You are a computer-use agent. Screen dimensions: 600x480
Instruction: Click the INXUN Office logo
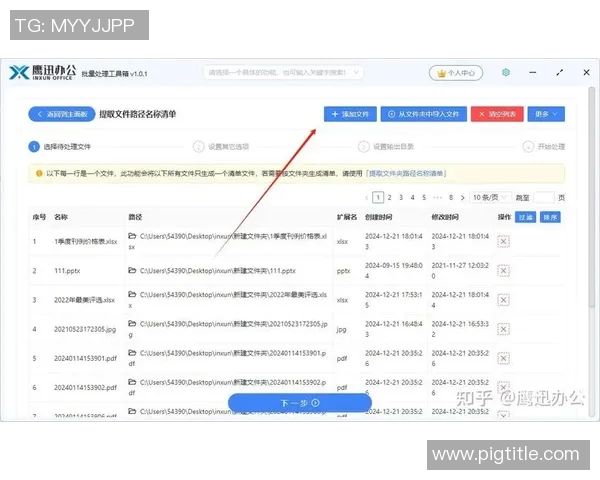pos(42,72)
